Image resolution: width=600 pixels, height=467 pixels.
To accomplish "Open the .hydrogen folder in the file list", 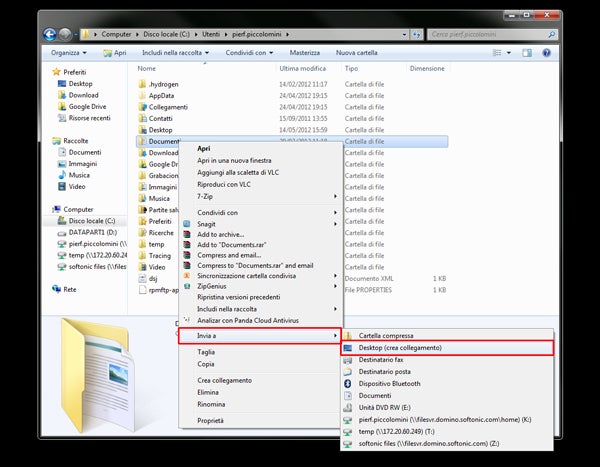I will [x=163, y=84].
